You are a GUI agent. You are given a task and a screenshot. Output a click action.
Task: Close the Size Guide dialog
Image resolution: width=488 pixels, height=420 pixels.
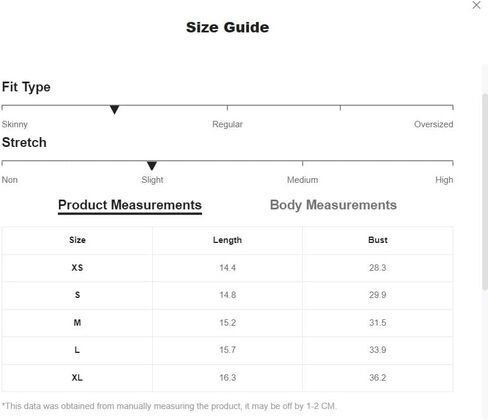pos(476,5)
